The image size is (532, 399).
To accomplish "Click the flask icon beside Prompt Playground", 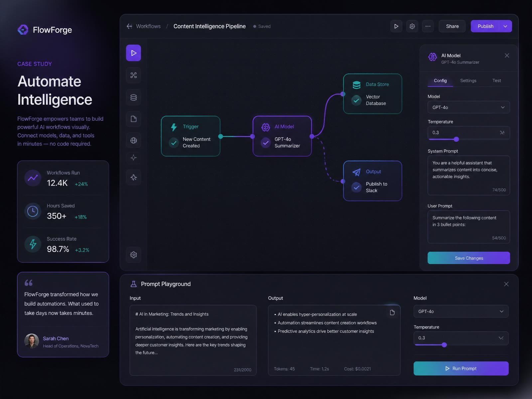I will [134, 284].
